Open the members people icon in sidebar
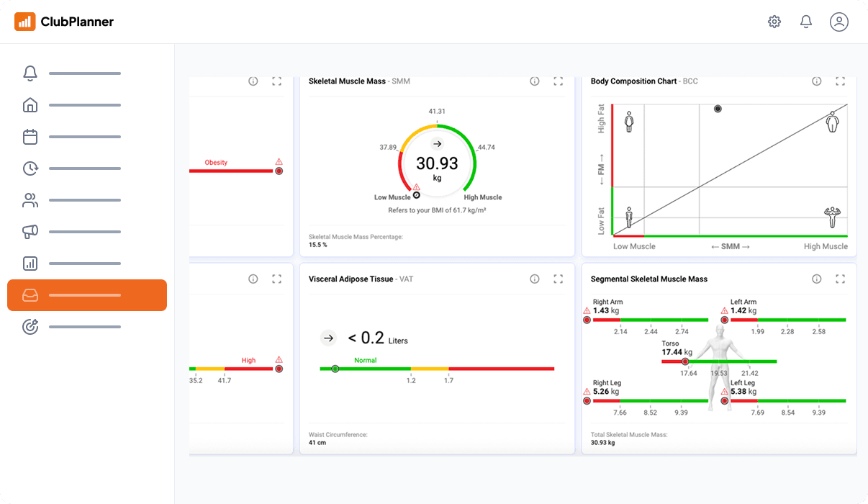The height and width of the screenshot is (504, 868). pyautogui.click(x=30, y=200)
